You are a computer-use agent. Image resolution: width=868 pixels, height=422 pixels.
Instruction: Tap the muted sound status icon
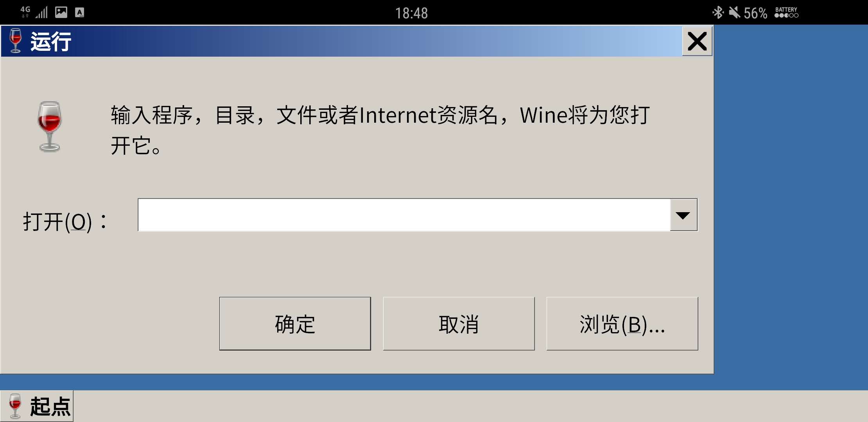coord(734,13)
